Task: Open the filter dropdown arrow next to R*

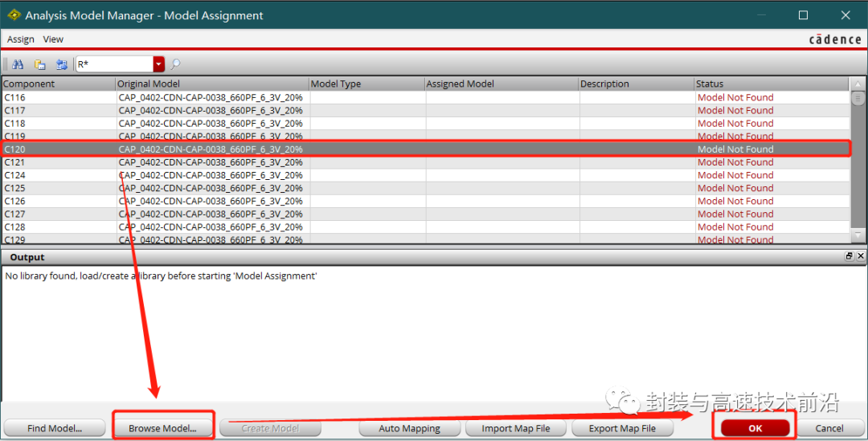Action: click(x=159, y=64)
